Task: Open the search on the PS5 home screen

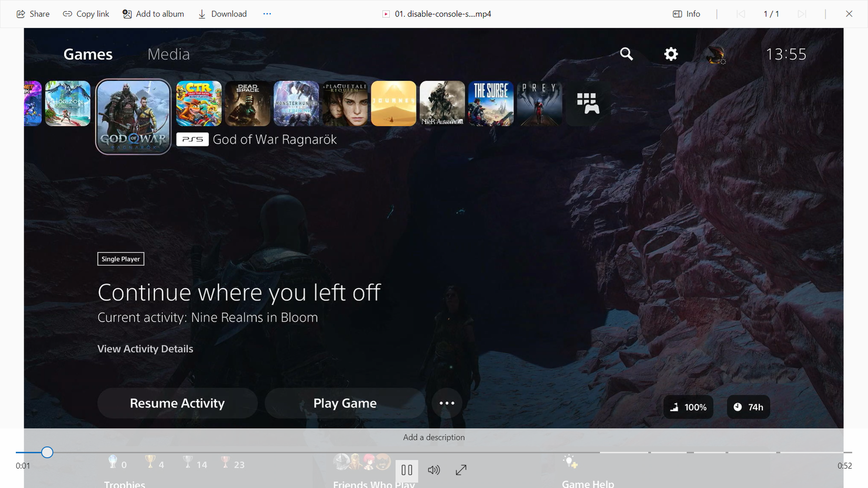Action: [626, 54]
